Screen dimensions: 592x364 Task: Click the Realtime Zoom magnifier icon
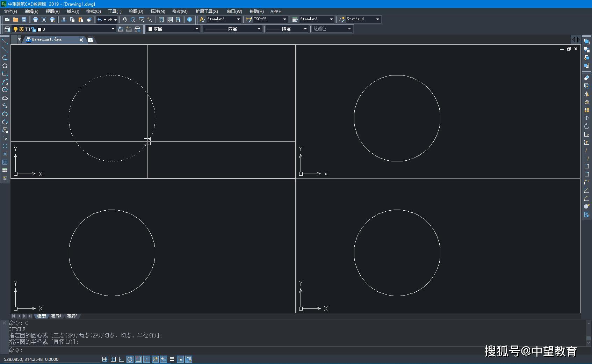pyautogui.click(x=133, y=20)
